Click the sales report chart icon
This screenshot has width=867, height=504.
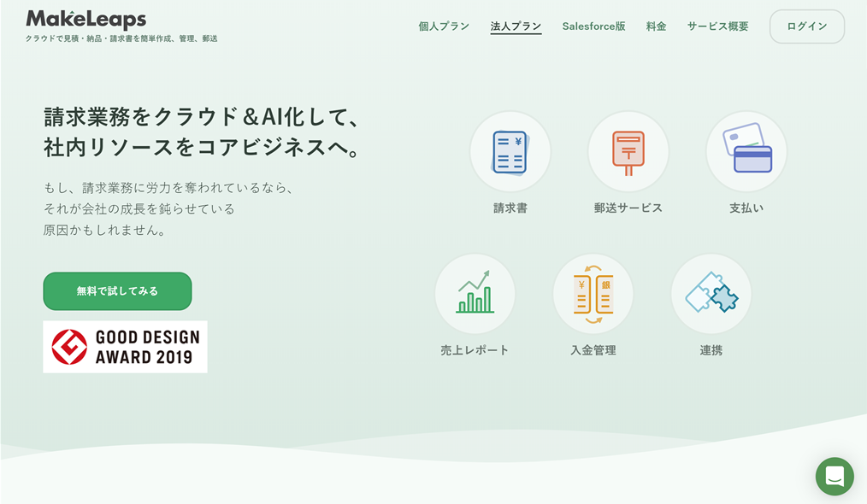coord(475,294)
